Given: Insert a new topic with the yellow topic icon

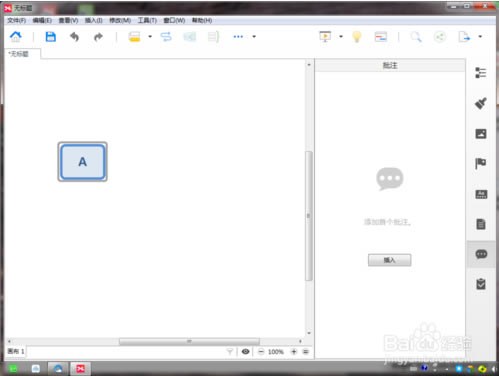Looking at the screenshot, I should pyautogui.click(x=134, y=37).
